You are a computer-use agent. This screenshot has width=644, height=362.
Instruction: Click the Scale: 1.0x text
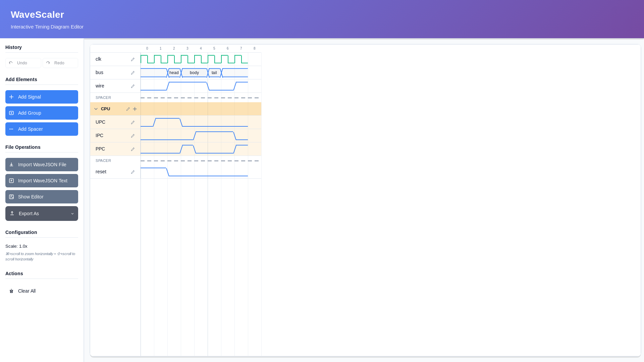point(16,246)
